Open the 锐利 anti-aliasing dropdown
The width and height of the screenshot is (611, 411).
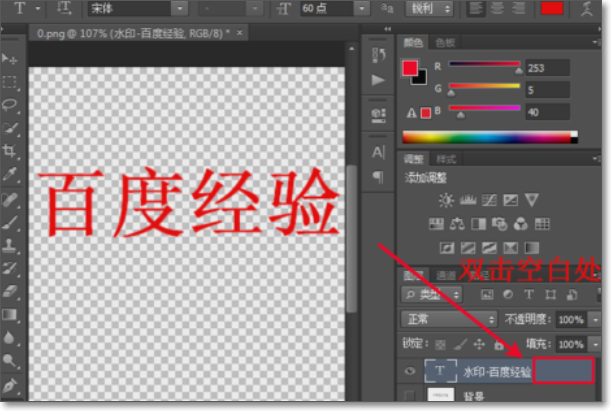coord(429,9)
